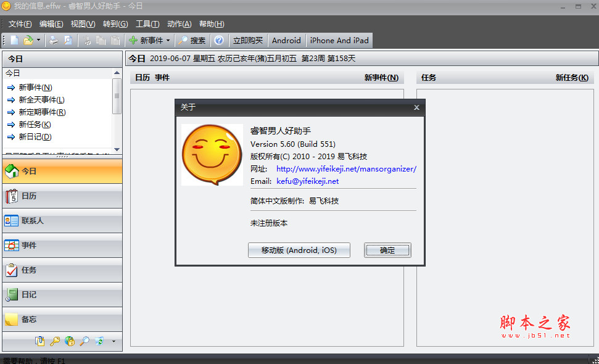The width and height of the screenshot is (599, 364).
Task: Open the navigation pane options dropdown arrow
Action: (x=114, y=341)
